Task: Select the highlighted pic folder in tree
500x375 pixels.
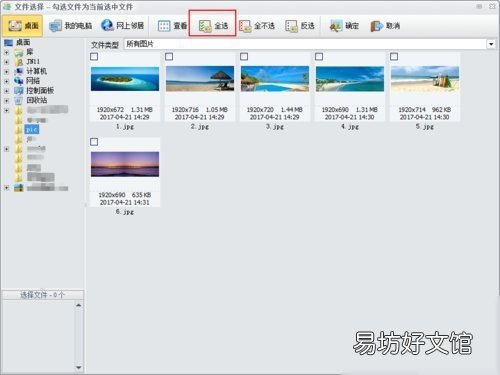Action: [x=32, y=129]
